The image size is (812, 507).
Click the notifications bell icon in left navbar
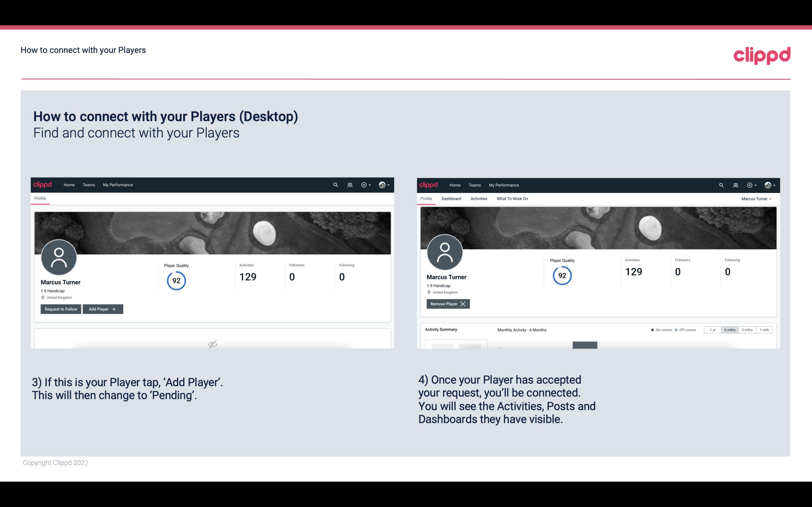pyautogui.click(x=349, y=185)
